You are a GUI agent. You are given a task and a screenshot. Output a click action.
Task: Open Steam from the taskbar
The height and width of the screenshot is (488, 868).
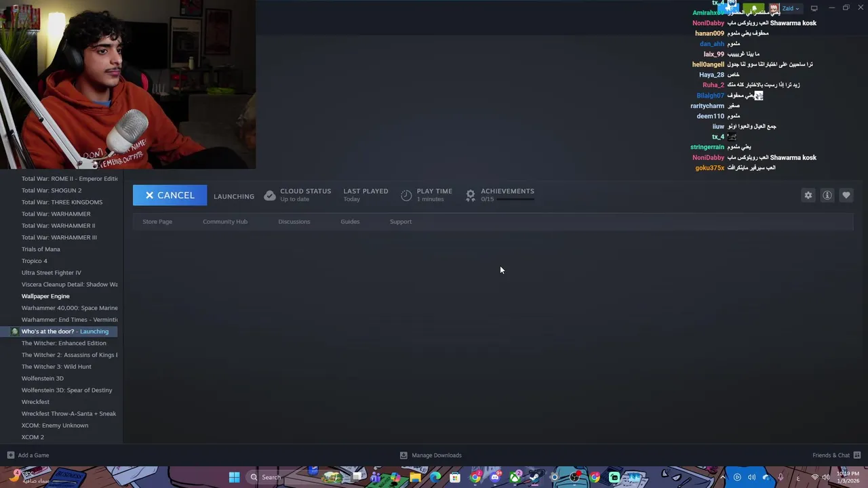click(x=534, y=477)
